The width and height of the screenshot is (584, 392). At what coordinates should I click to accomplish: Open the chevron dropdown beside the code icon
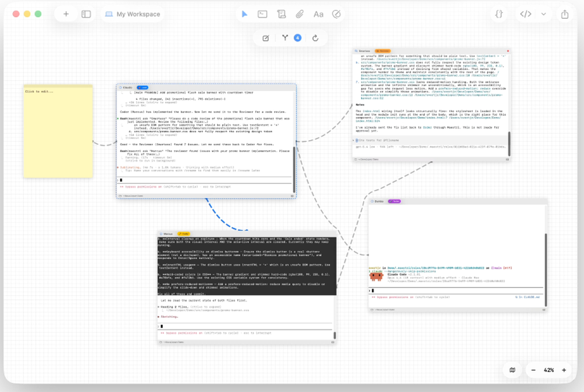pyautogui.click(x=543, y=13)
